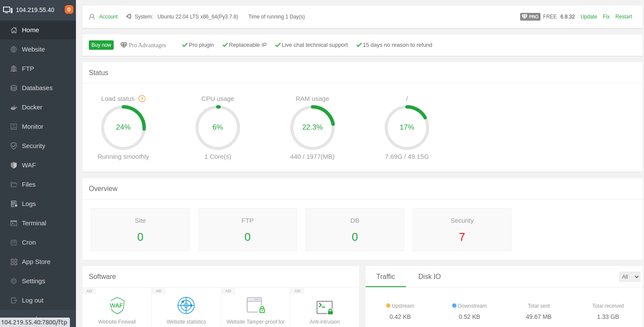Go to App Store in sidebar
The image size is (644, 327).
(36, 262)
